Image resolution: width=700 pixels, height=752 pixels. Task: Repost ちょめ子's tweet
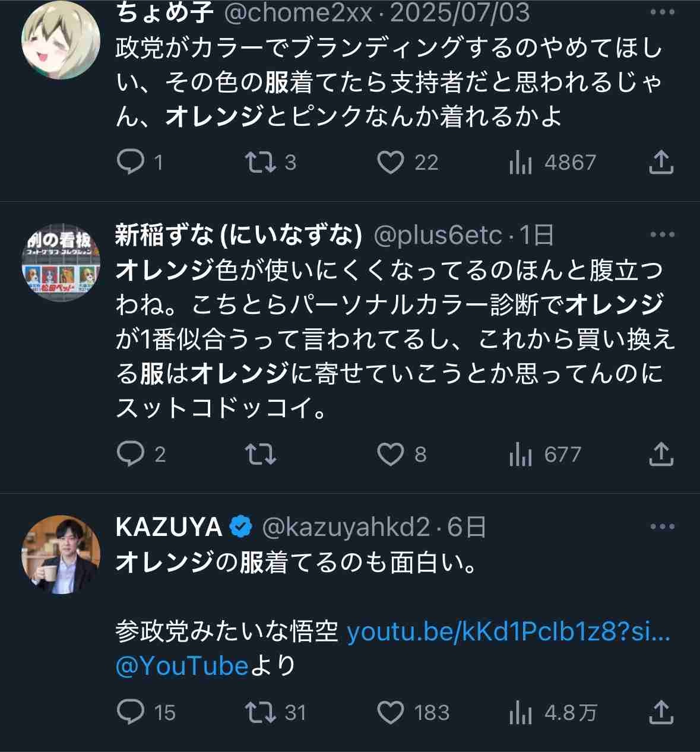(x=261, y=162)
